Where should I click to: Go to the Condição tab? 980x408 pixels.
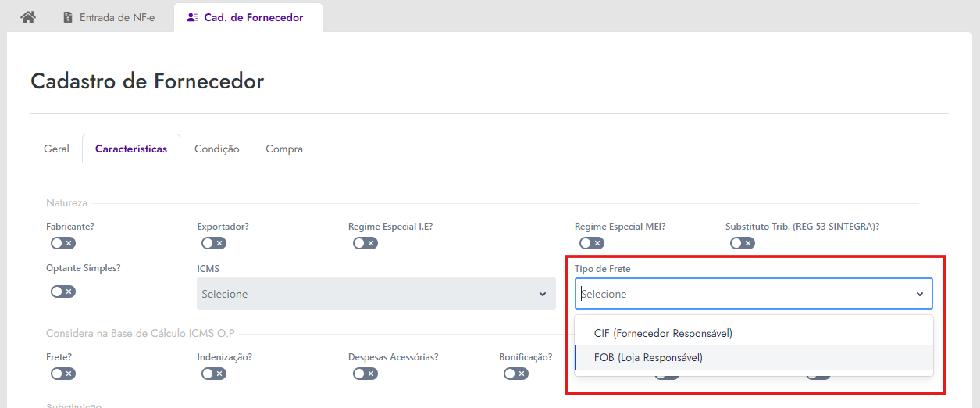[216, 149]
